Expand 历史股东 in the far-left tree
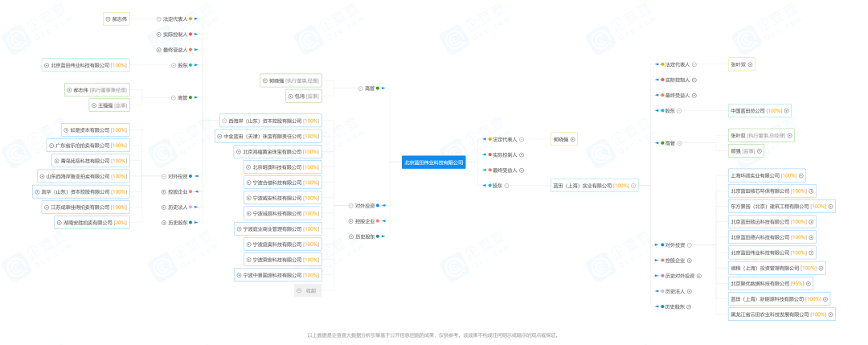868x345 pixels. (x=163, y=223)
